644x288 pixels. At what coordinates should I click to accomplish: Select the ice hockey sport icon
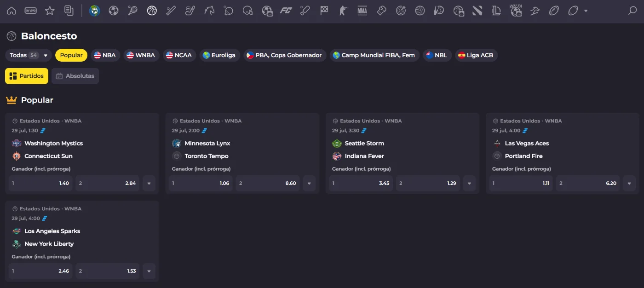[190, 11]
